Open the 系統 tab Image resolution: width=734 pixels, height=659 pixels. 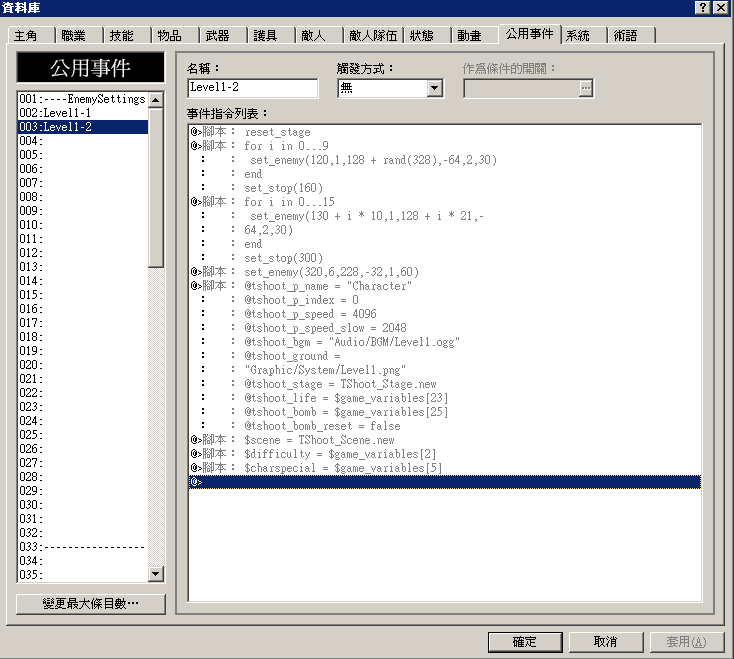click(x=583, y=36)
